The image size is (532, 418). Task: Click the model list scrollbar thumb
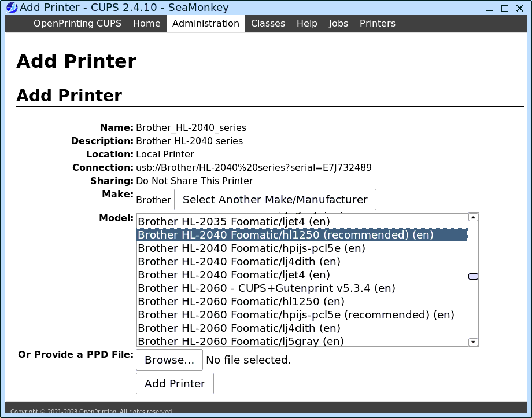pyautogui.click(x=473, y=276)
